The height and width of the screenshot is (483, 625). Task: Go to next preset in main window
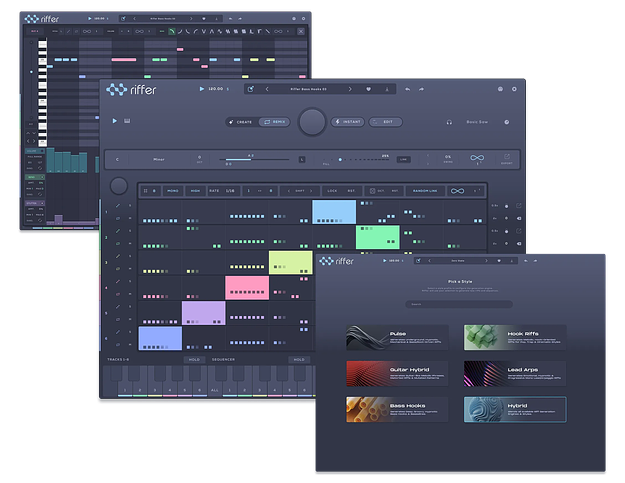[x=350, y=89]
